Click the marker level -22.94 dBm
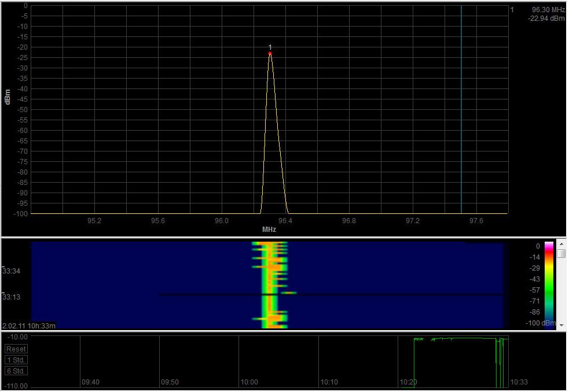This screenshot has width=569, height=392. [x=546, y=19]
